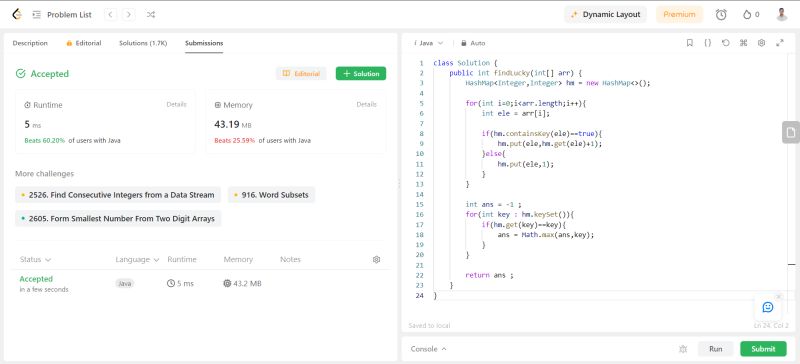This screenshot has width=800, height=364.
Task: Expand the Language filter dropdown
Action: (x=137, y=259)
